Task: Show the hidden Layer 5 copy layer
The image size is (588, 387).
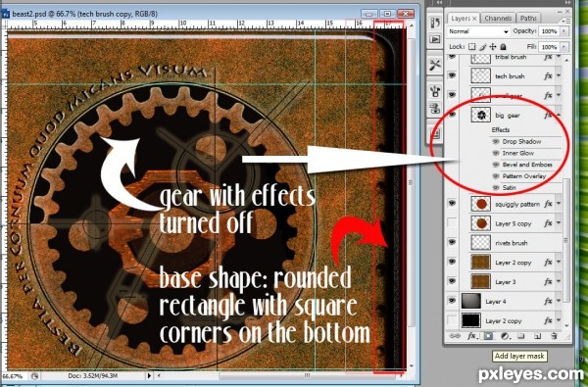Action: (x=452, y=223)
